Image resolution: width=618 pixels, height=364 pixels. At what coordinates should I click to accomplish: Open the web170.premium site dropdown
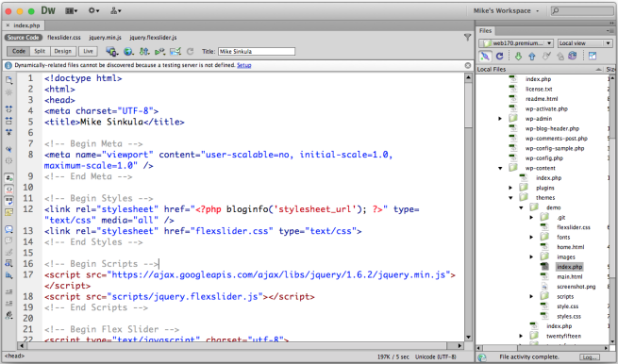pyautogui.click(x=516, y=43)
